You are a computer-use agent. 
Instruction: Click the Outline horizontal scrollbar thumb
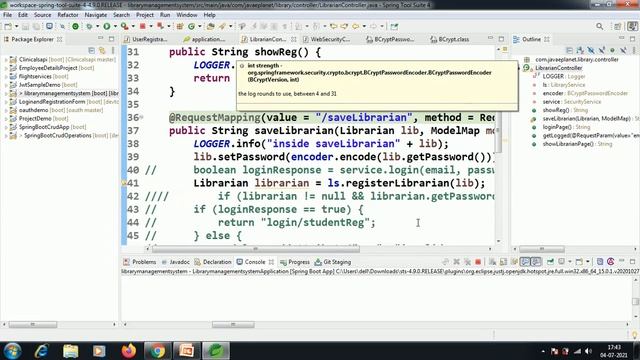click(x=542, y=249)
